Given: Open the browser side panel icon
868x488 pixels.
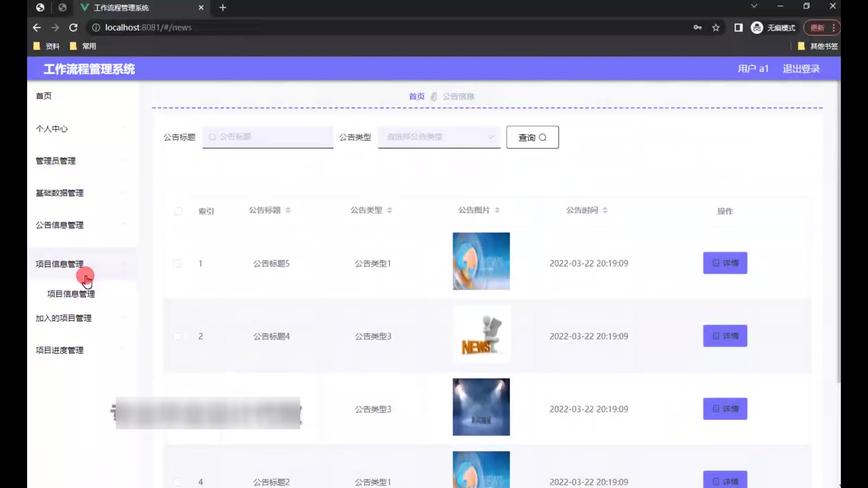Looking at the screenshot, I should tap(738, 28).
